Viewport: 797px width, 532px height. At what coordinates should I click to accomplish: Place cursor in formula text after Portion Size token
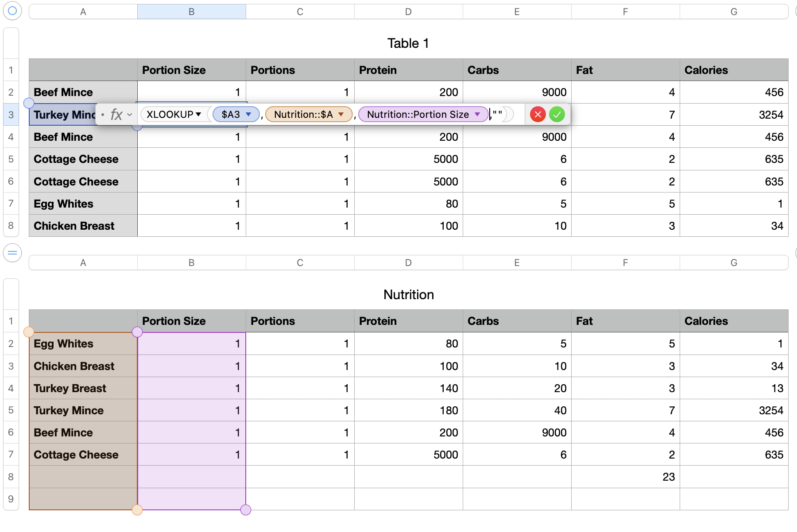point(490,115)
